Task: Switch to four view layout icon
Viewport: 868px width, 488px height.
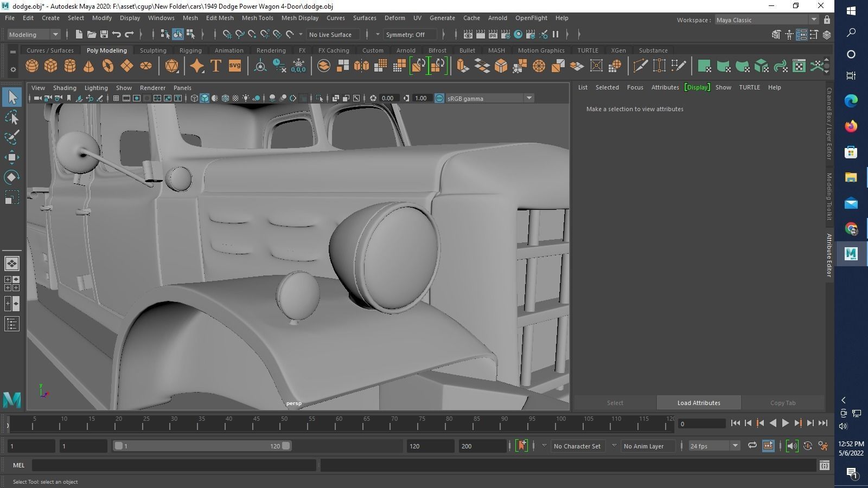Action: click(12, 284)
